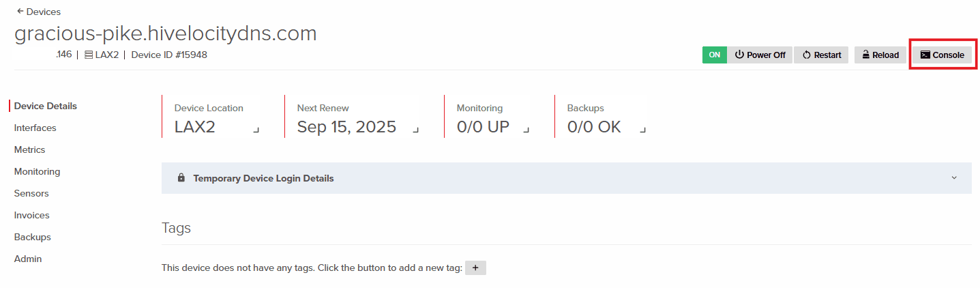The height and width of the screenshot is (288, 980).
Task: Restart the device
Action: [821, 55]
